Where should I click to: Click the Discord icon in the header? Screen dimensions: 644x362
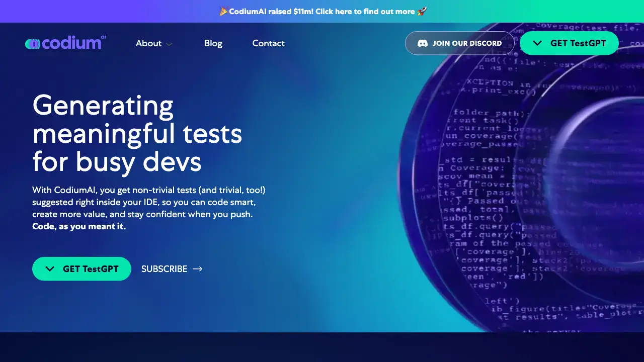coord(423,43)
